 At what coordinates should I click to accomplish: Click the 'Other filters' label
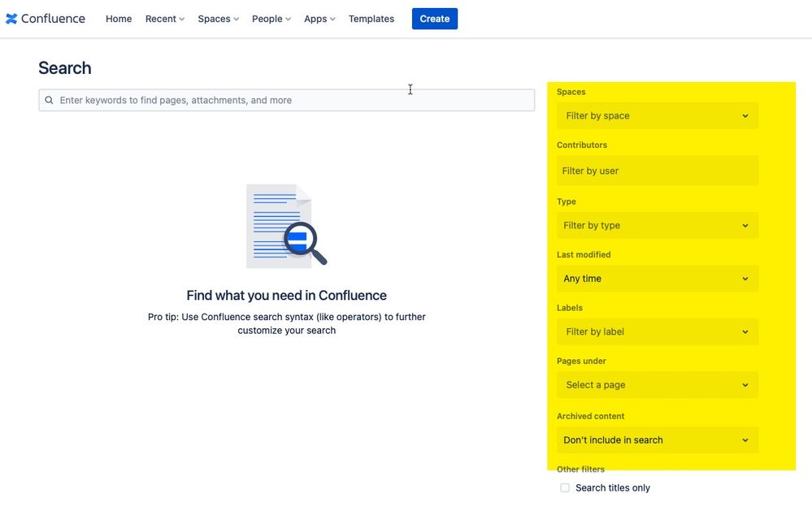coord(580,469)
